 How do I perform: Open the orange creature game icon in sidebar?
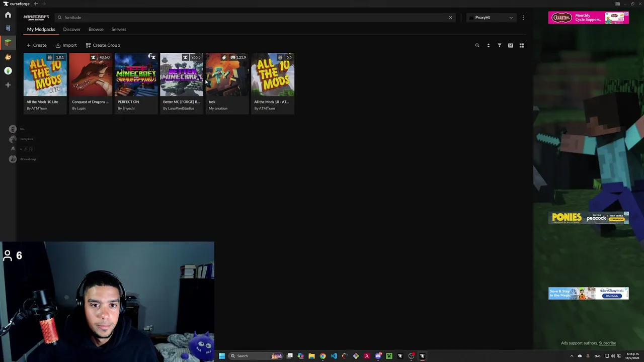pos(8,57)
